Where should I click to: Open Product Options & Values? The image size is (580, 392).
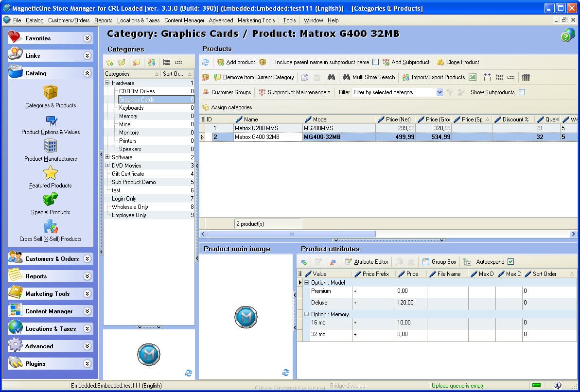pos(50,125)
